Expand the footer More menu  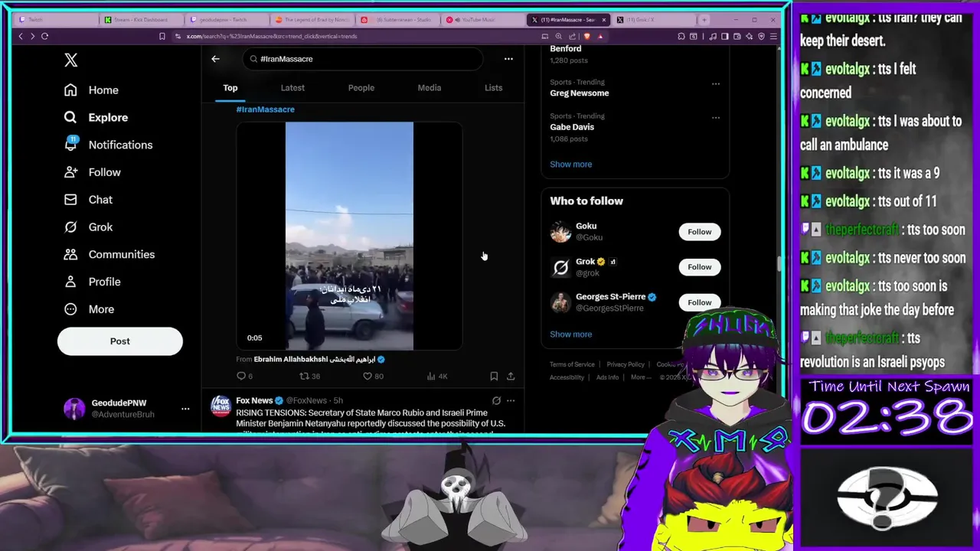point(641,377)
